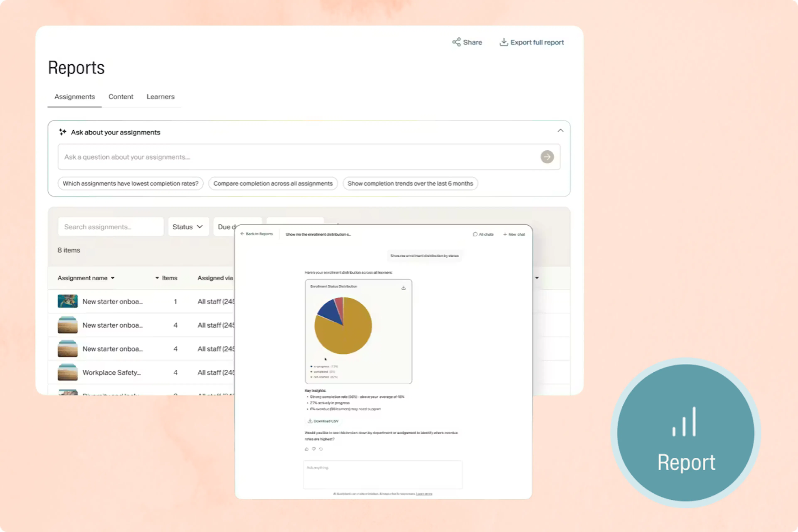
Task: Click the item count 1 in the first row
Action: pyautogui.click(x=175, y=302)
